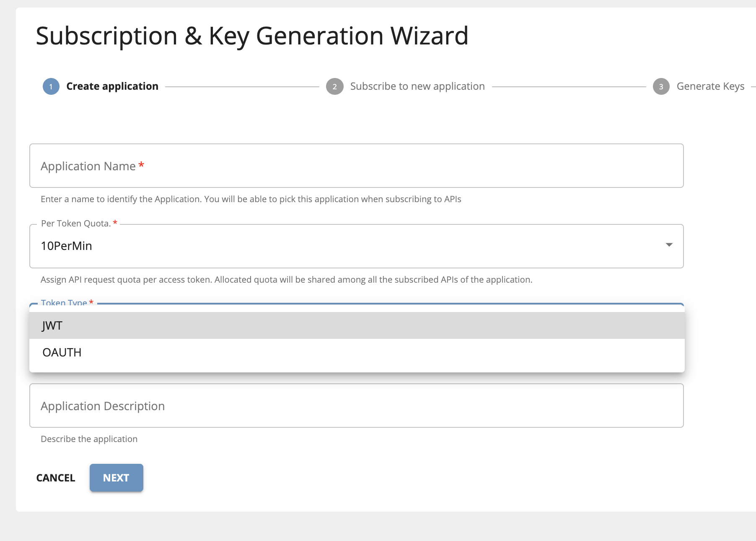Open the Per Token Quota dropdown arrow
This screenshot has height=541, width=756.
pos(669,245)
